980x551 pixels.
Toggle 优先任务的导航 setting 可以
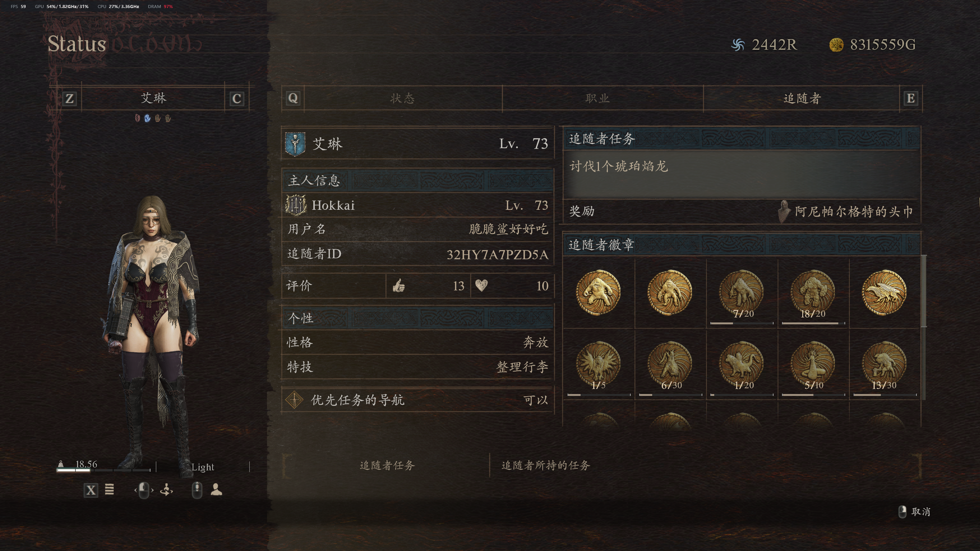(418, 400)
